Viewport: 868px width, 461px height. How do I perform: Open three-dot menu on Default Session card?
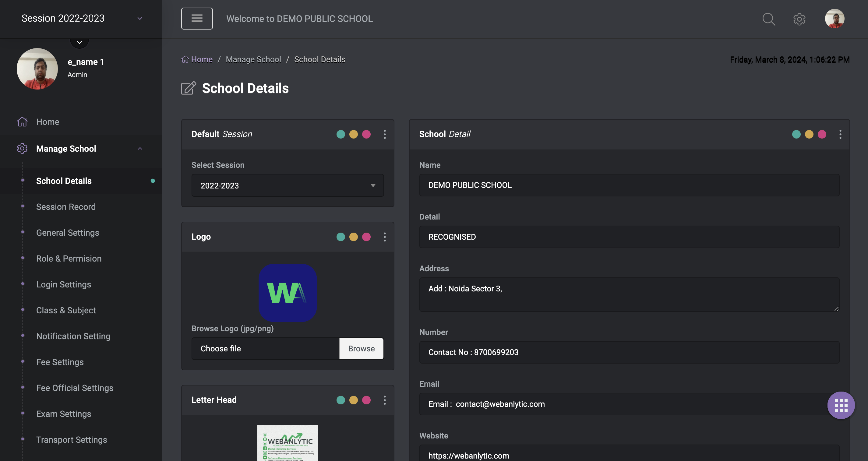tap(384, 135)
